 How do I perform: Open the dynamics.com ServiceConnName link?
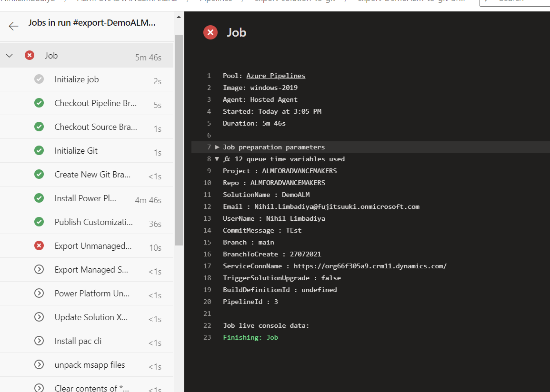pyautogui.click(x=370, y=266)
